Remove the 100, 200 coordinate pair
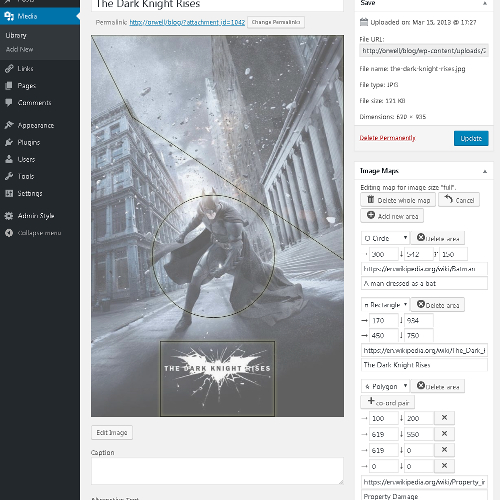The width and height of the screenshot is (500, 500). [x=444, y=418]
